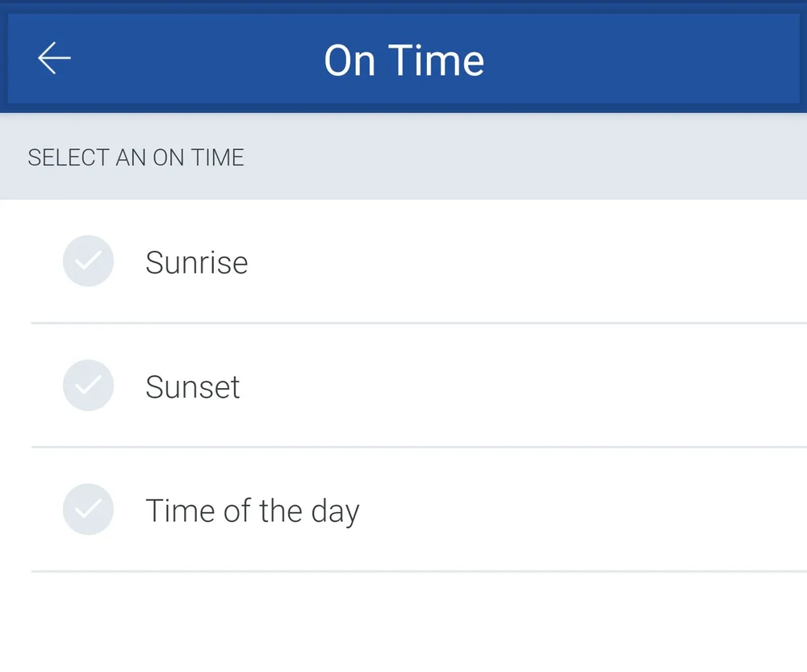The width and height of the screenshot is (807, 672).
Task: Click the checkmark icon beside Sunset
Action: 88,386
